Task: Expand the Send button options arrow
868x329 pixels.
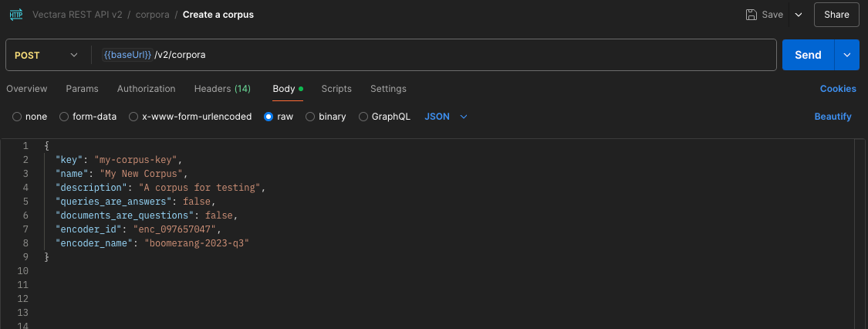Action: point(847,55)
